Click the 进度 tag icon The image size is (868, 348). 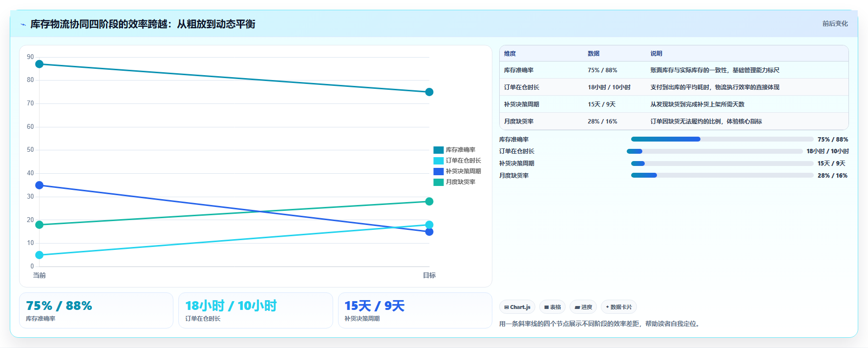(x=577, y=307)
